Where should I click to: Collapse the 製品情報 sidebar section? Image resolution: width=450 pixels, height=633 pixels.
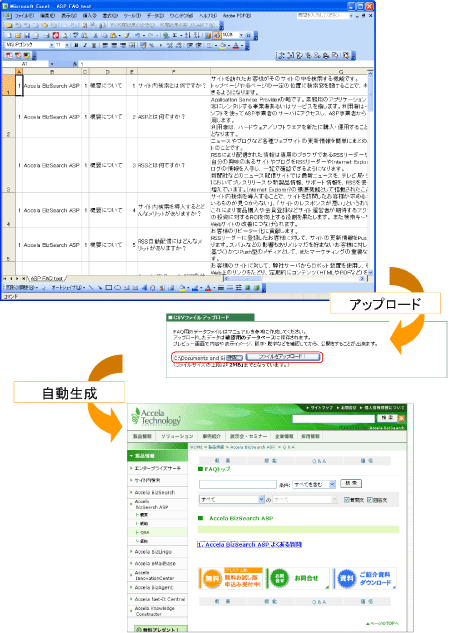[x=157, y=456]
